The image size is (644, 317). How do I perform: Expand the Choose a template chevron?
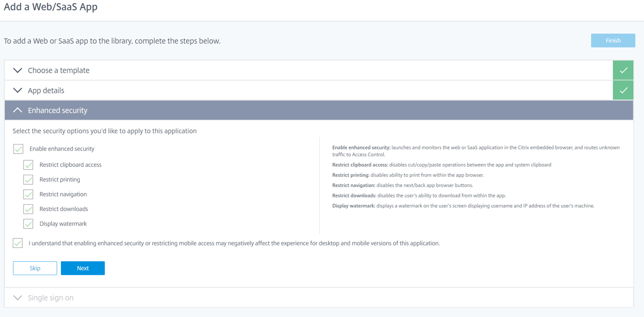pyautogui.click(x=17, y=70)
